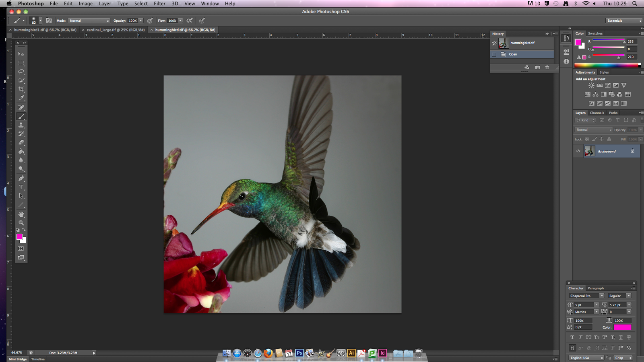Screen dimensions: 644x362
Task: Select the Clone Stamp tool
Action: pyautogui.click(x=21, y=125)
